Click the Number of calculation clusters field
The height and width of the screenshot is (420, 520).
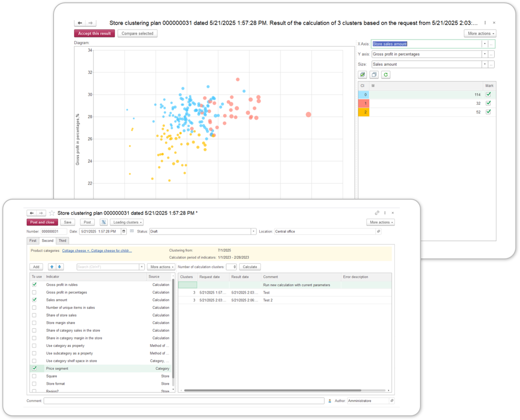point(231,267)
